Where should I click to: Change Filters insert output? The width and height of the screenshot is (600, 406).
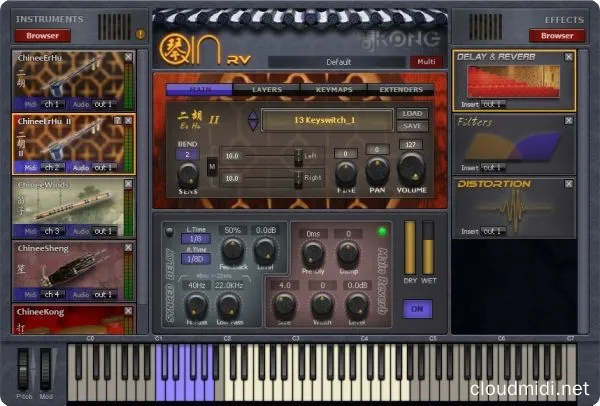(493, 168)
